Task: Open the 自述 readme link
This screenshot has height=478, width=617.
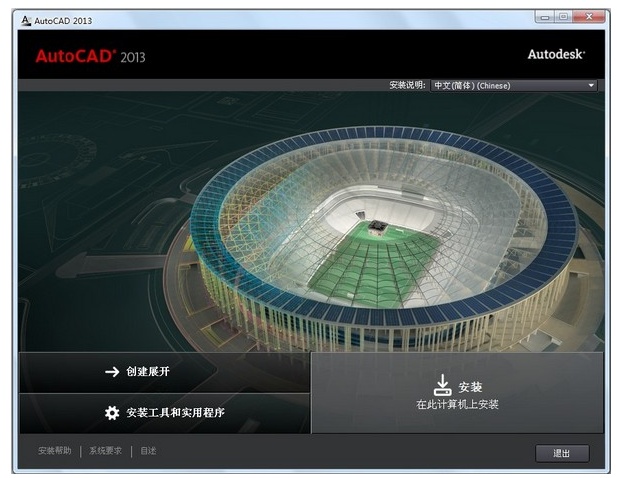Action: (148, 451)
